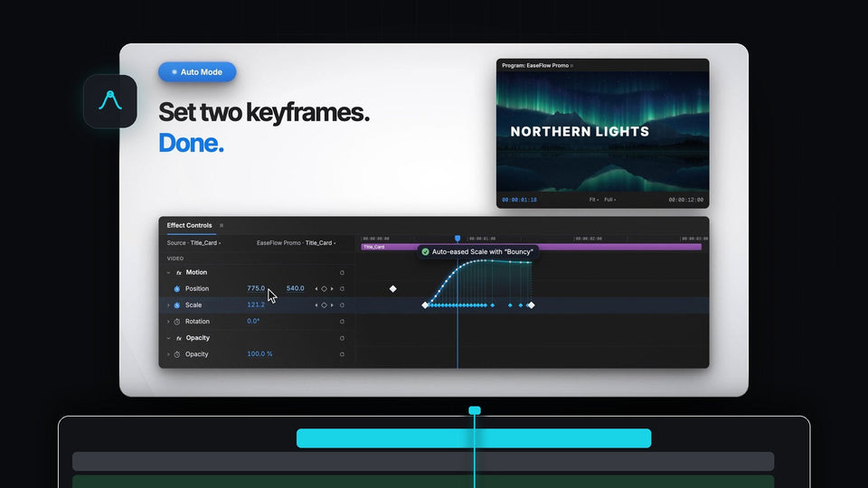Add or remove a Position keyframe

point(324,289)
